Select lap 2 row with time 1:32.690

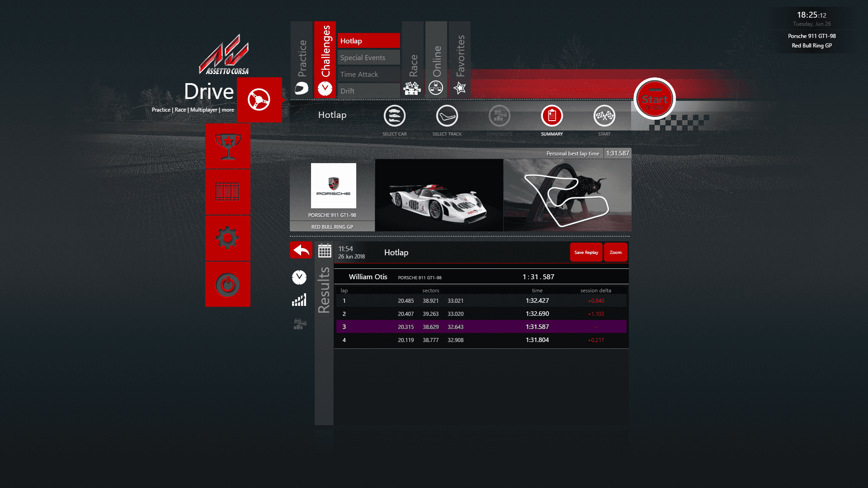(x=481, y=314)
